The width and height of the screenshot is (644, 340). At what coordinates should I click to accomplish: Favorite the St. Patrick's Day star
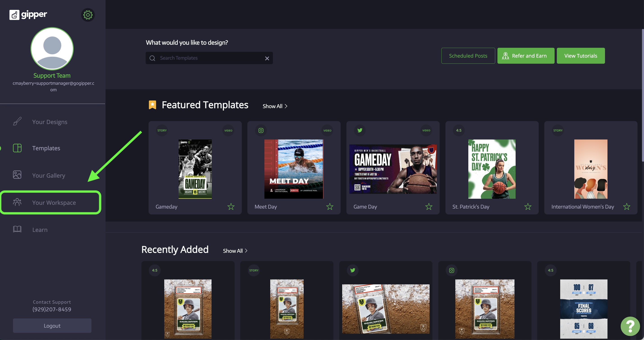point(528,207)
